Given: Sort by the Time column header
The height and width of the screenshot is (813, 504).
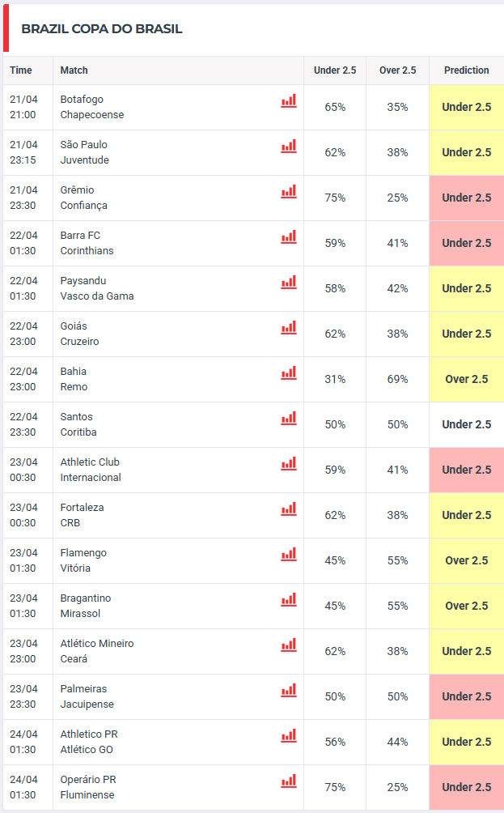Looking at the screenshot, I should [x=21, y=70].
